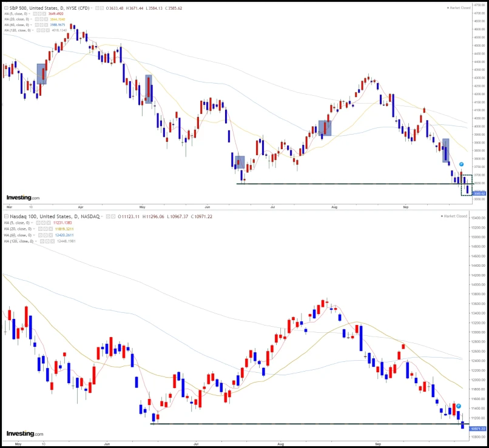Open settings for MA (120) on S&P 500 chart
The height and width of the screenshot is (448, 489).
pos(43,30)
